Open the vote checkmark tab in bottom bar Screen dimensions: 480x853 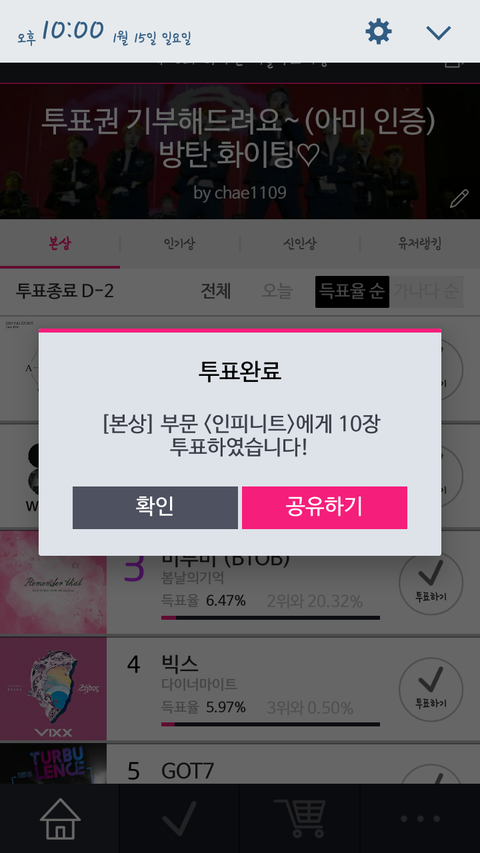click(x=180, y=818)
